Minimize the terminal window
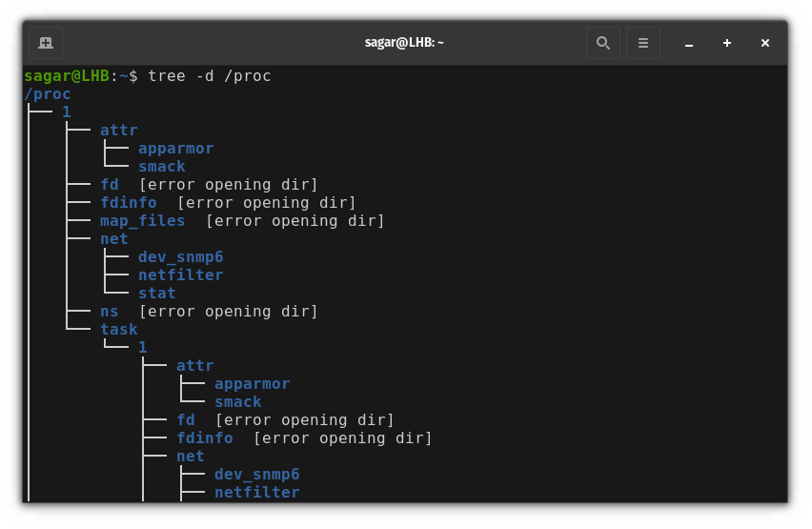 pyautogui.click(x=689, y=44)
